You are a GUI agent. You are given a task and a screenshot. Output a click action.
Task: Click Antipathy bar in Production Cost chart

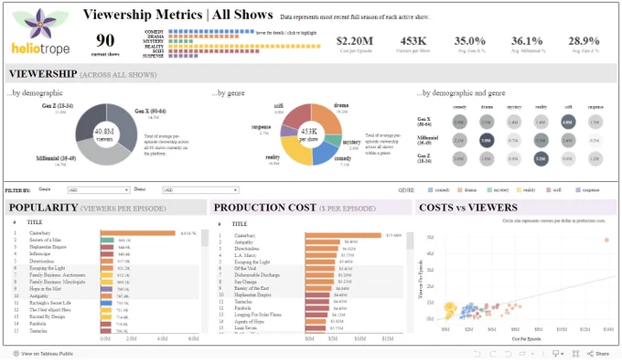(323, 241)
